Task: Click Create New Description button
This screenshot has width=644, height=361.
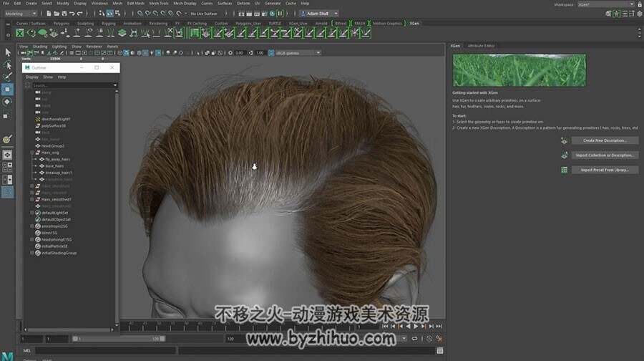Action: [605, 140]
